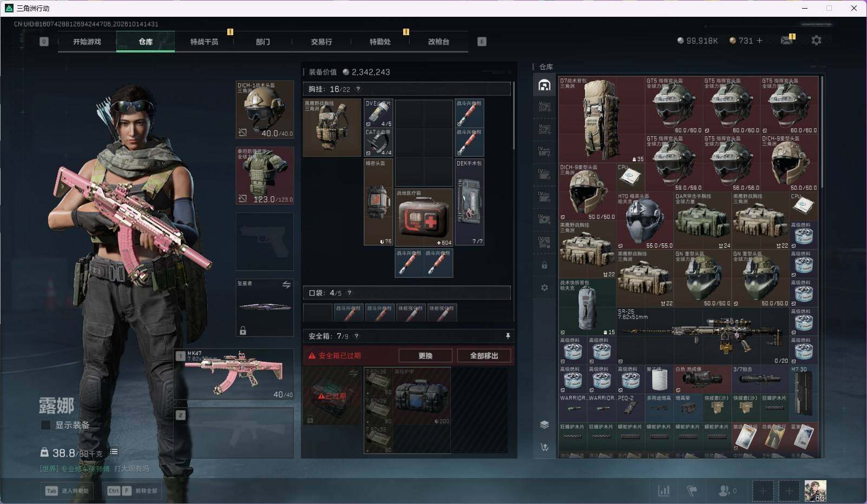Screen dimensions: 867x504
Task: Click the loadout panel vertical scrollbar
Action: pyautogui.click(x=514, y=116)
